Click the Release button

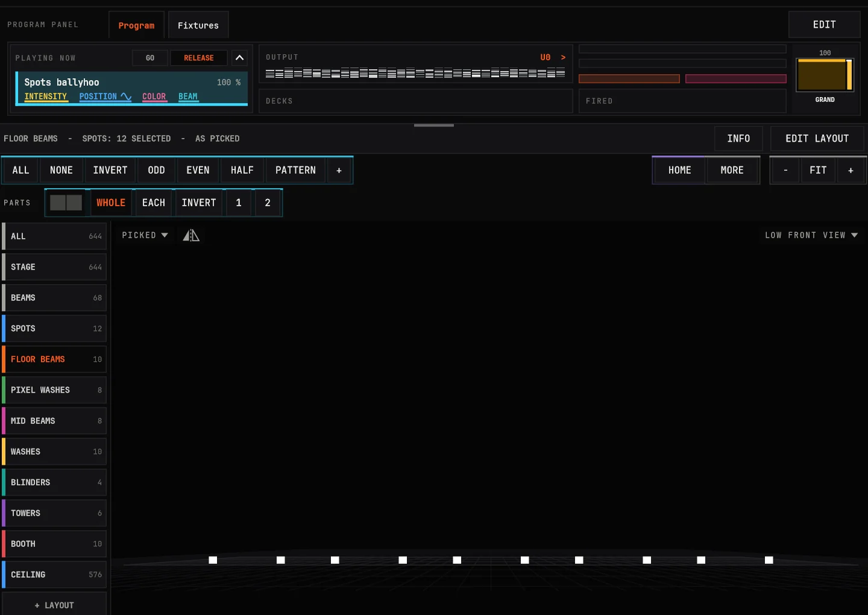point(199,58)
